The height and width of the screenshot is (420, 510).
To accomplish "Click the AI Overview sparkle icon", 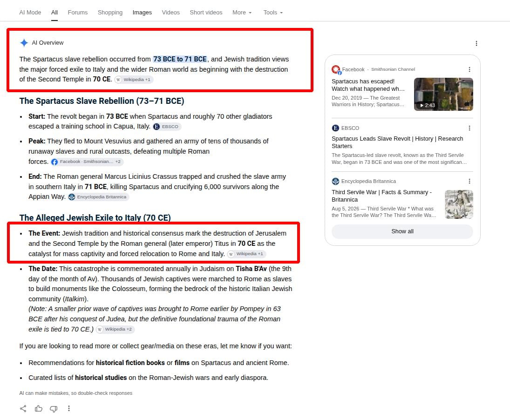I will (x=24, y=42).
